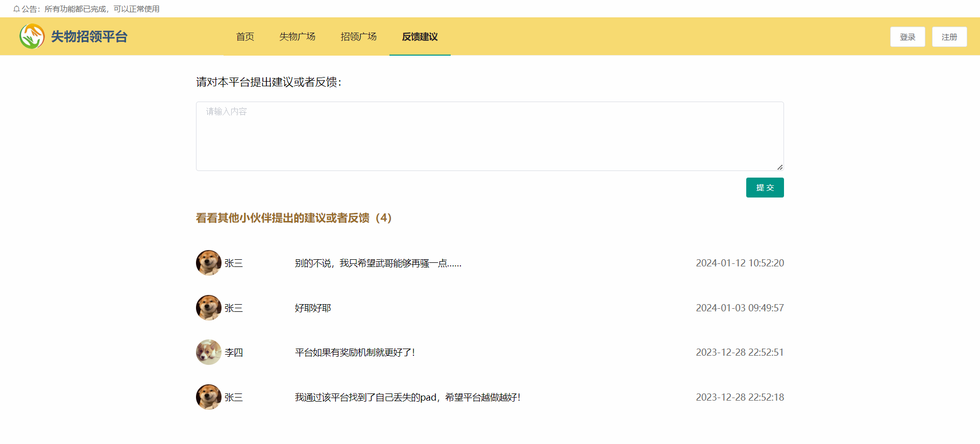
Task: Click the username 李四
Action: point(234,353)
